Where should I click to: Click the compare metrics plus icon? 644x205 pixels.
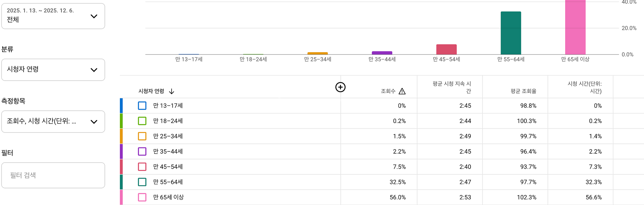[x=340, y=87]
